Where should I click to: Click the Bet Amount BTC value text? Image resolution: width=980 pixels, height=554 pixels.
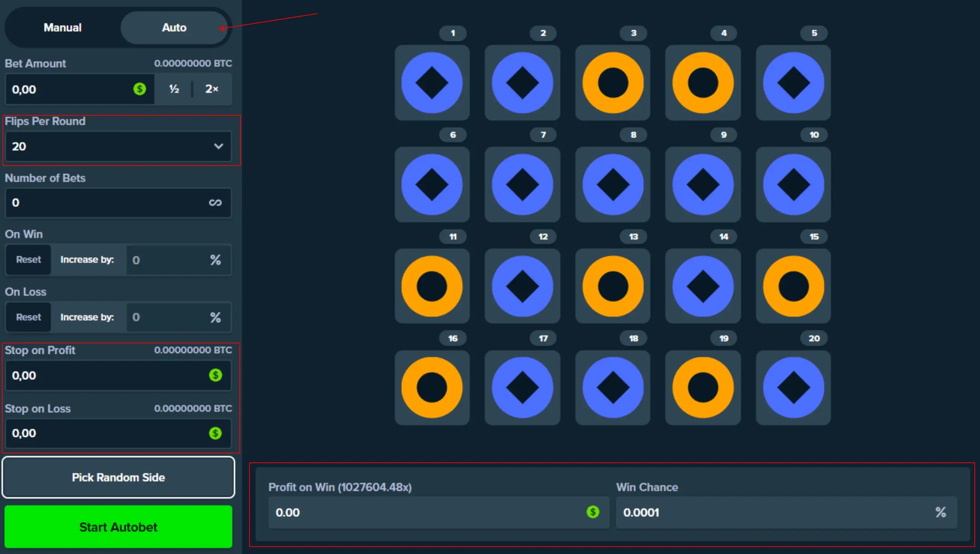pyautogui.click(x=193, y=63)
